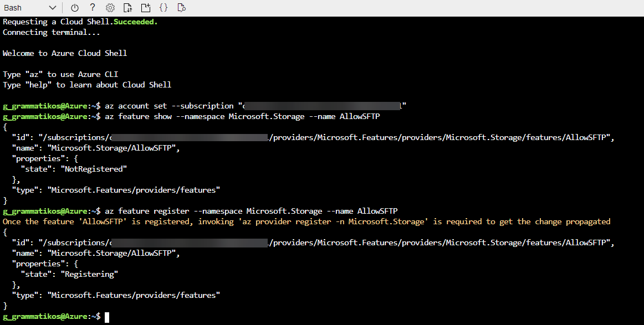Open the Cloud Shell settings gear

[110, 8]
